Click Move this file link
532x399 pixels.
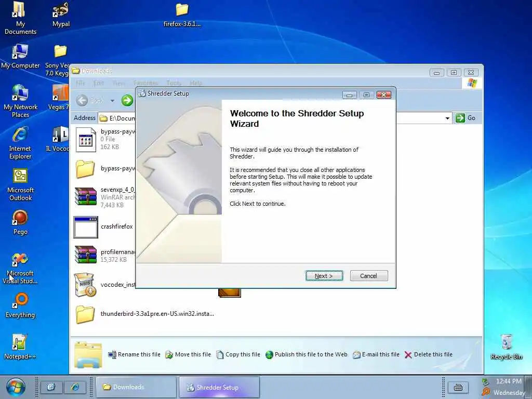tap(188, 354)
